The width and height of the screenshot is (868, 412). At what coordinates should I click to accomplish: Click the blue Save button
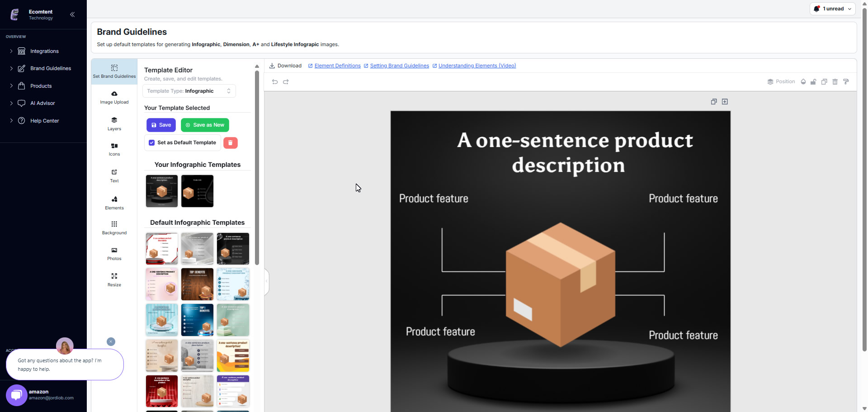161,125
